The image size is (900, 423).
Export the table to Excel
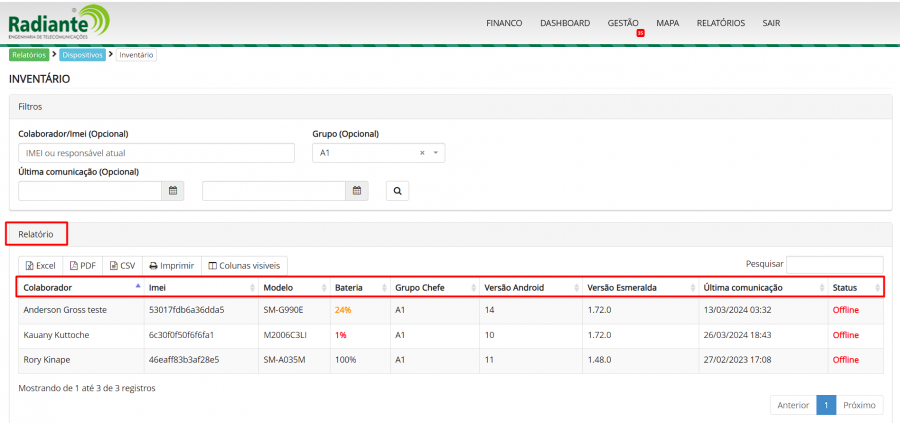tap(40, 265)
